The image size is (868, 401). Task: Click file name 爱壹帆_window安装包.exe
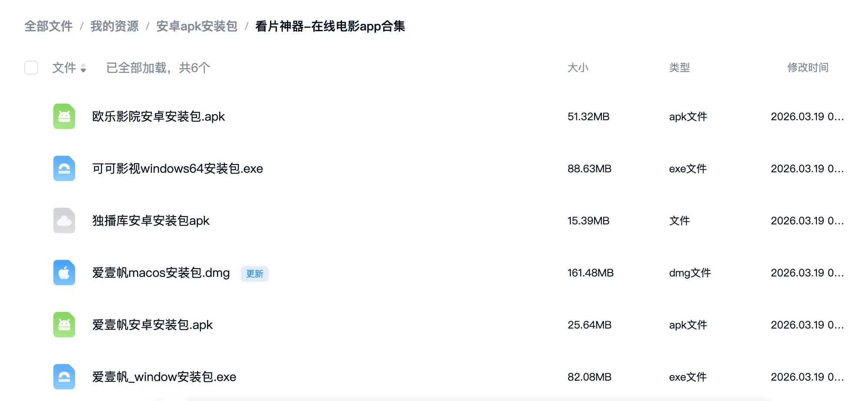pos(164,377)
